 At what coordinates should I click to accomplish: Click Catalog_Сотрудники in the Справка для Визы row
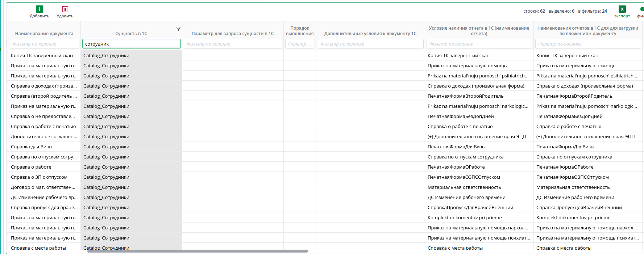(x=106, y=147)
